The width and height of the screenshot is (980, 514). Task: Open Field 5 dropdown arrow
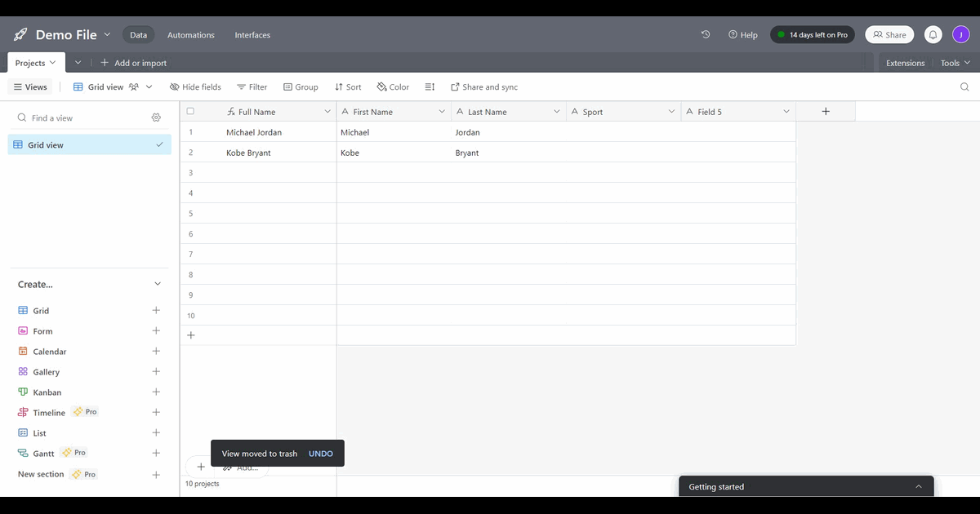pyautogui.click(x=786, y=112)
